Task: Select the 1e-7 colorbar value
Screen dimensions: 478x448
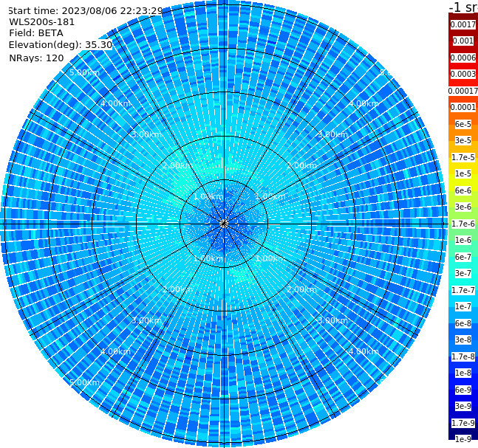Action: click(x=463, y=306)
